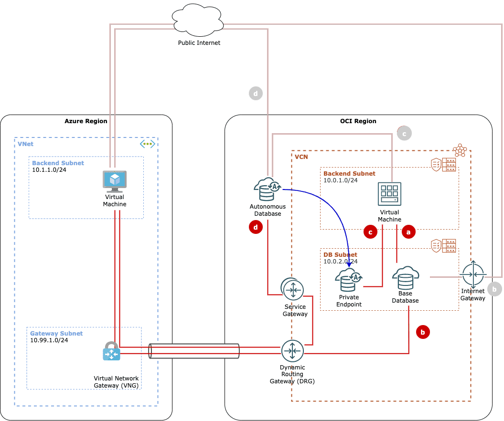Click the VPN tunnel cylinder shape

coord(194,351)
